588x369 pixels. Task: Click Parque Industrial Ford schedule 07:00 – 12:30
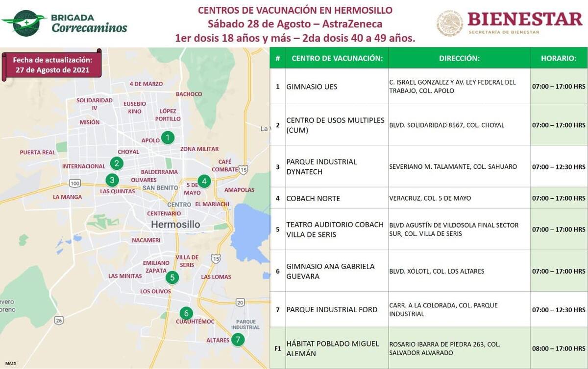[559, 309]
